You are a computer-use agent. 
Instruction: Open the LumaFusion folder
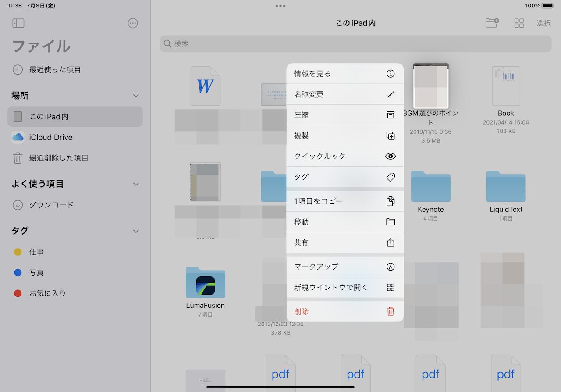click(206, 283)
